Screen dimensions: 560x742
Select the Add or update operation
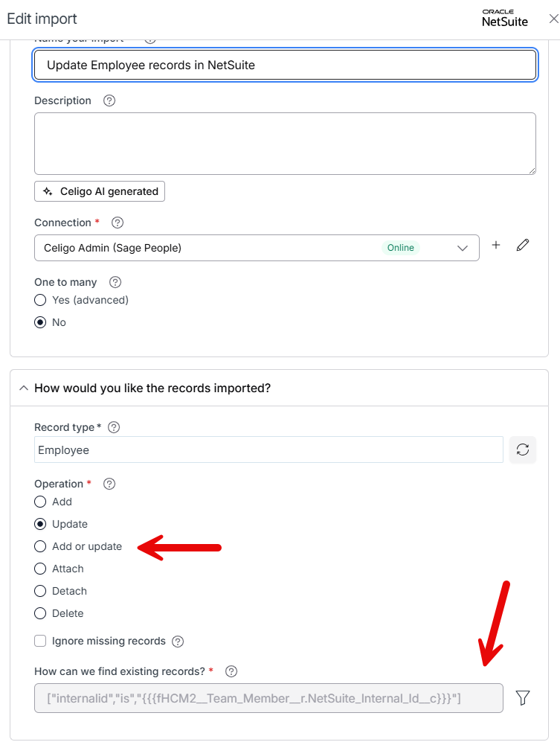[x=41, y=546]
